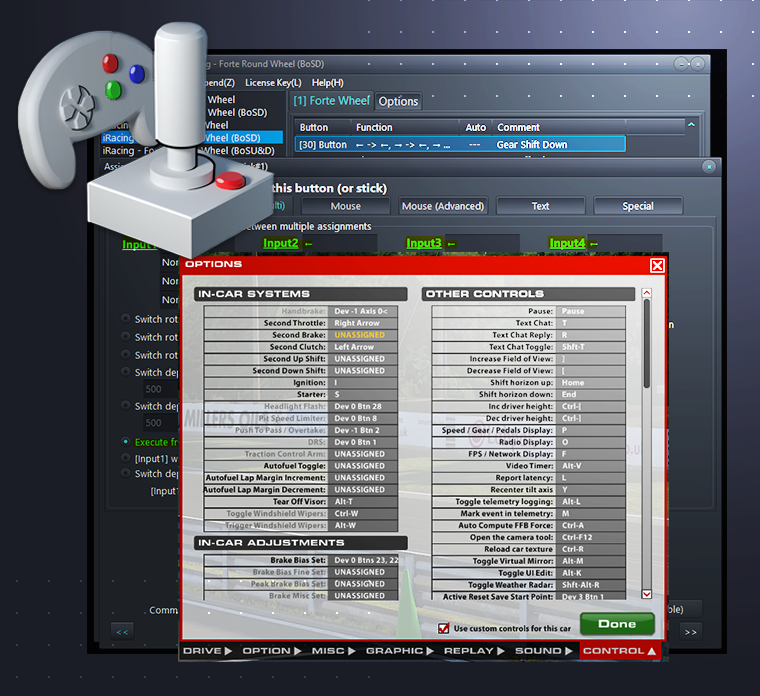The height and width of the screenshot is (696, 760).
Task: Open Options tab in Forte Round Wheel window
Action: tap(398, 101)
